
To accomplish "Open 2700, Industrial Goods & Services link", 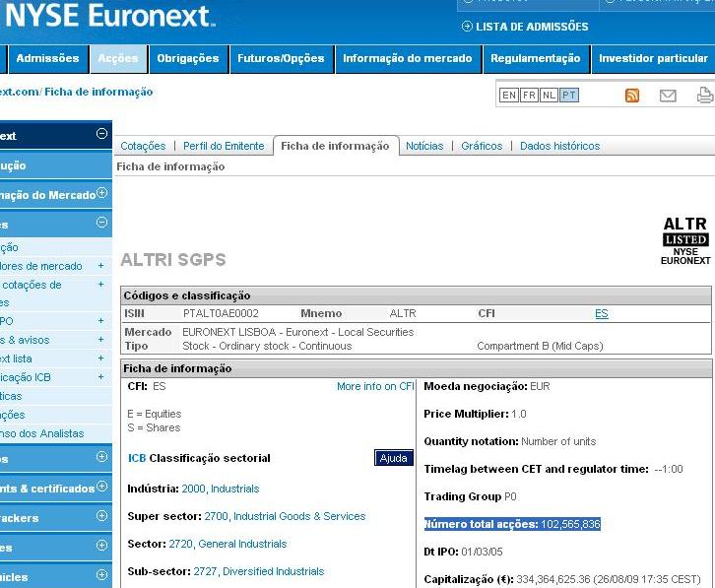I will tap(285, 516).
